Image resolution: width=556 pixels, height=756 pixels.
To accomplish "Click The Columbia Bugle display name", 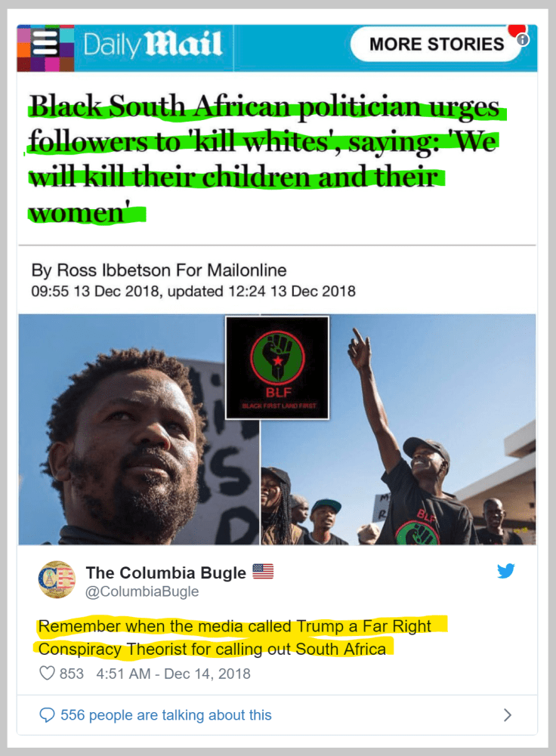I will pyautogui.click(x=166, y=572).
